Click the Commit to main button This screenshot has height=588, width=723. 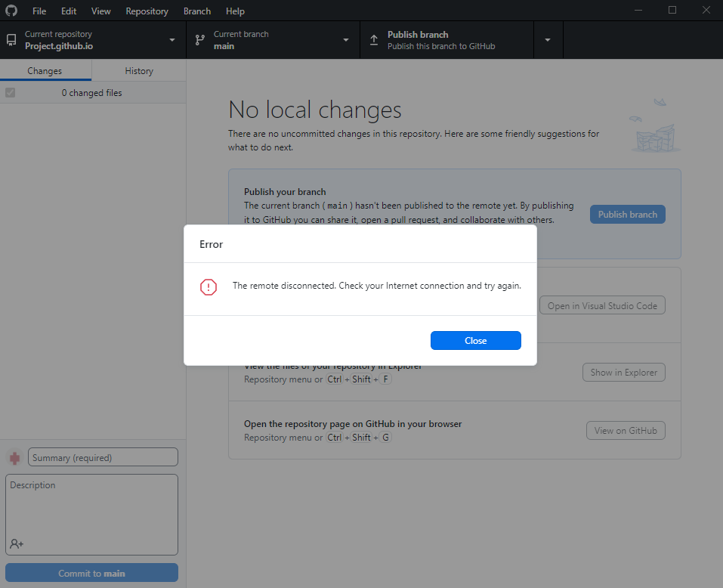click(x=91, y=572)
